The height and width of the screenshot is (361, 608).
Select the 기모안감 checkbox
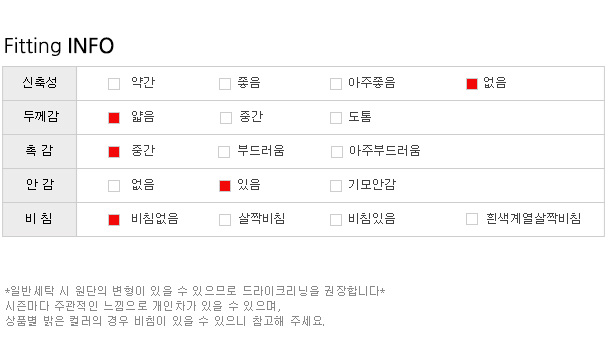pos(336,186)
